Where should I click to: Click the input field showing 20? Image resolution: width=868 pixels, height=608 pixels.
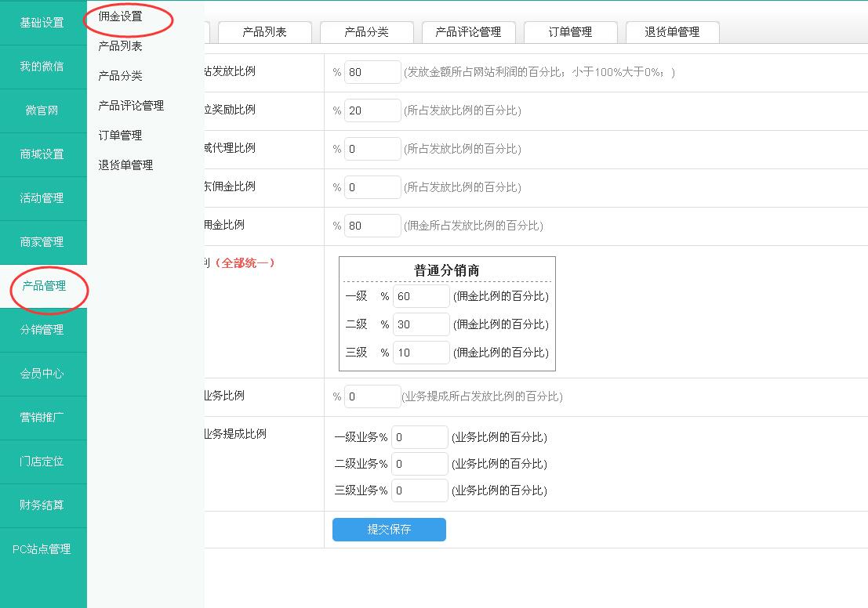pos(372,110)
